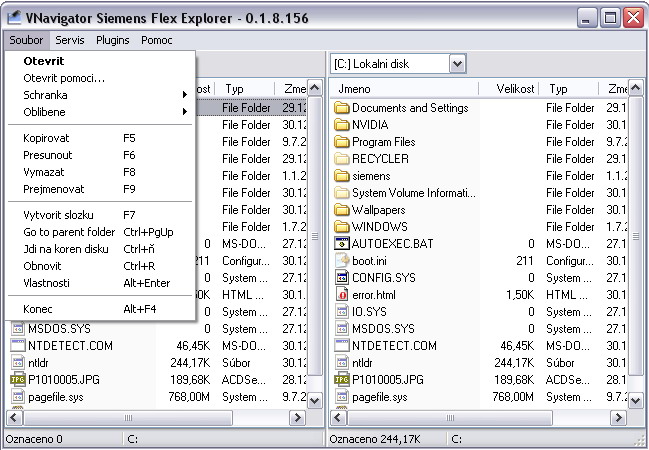Click the P1010005.JPG icon in left panel
649x450 pixels.
17,380
